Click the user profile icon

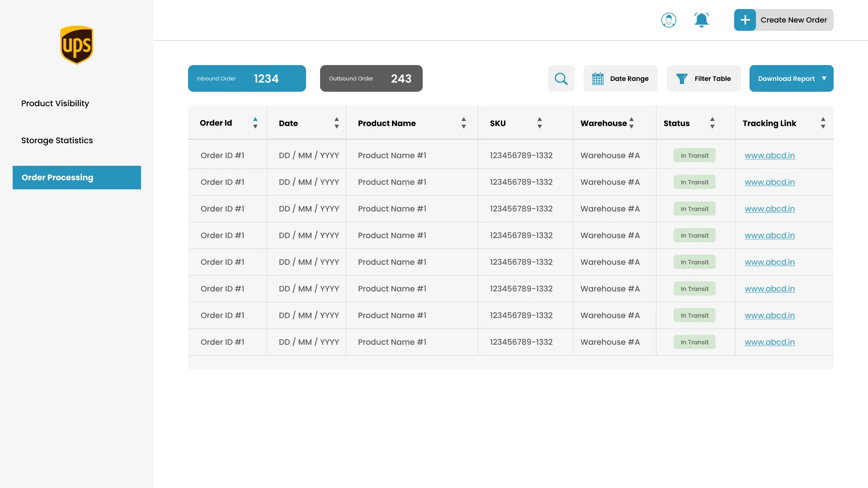pyautogui.click(x=669, y=20)
